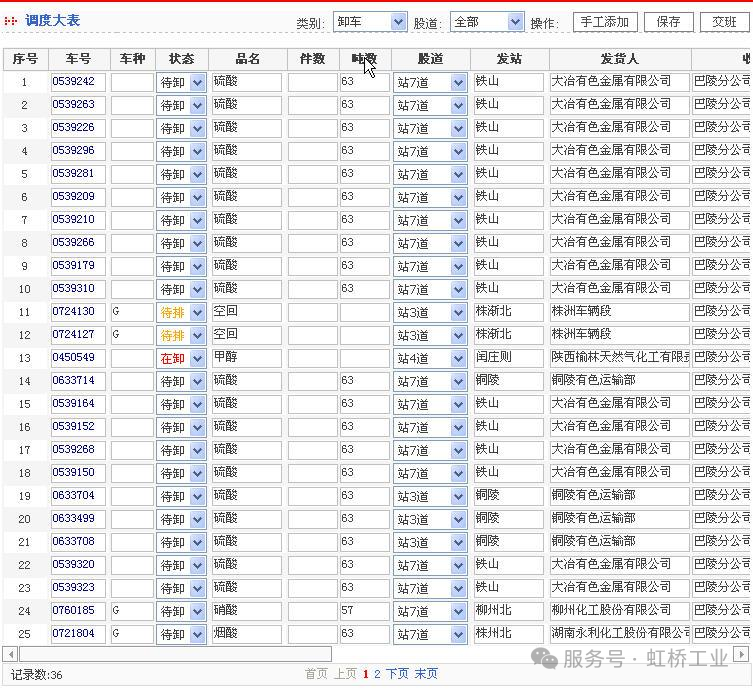Open the 待排 status dropdown in row 12

pyautogui.click(x=181, y=335)
